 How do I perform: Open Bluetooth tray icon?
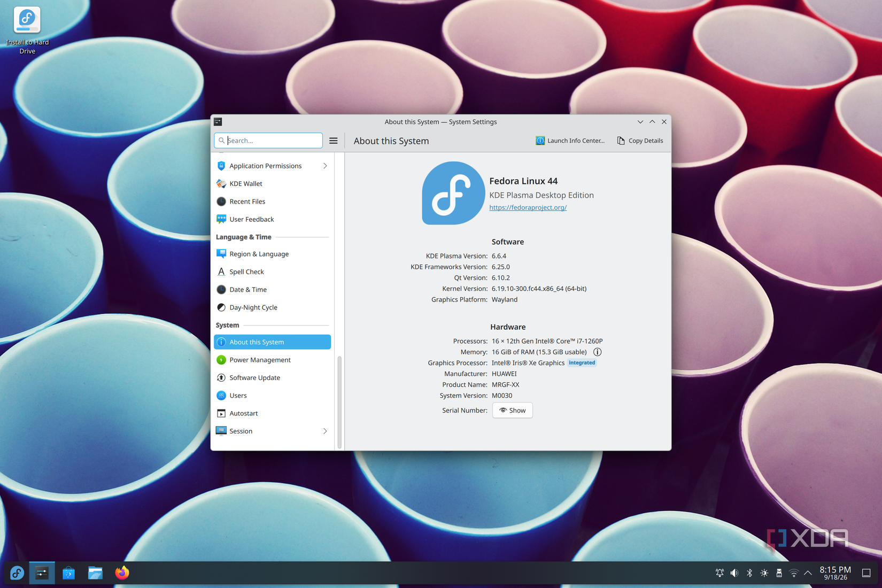(749, 573)
